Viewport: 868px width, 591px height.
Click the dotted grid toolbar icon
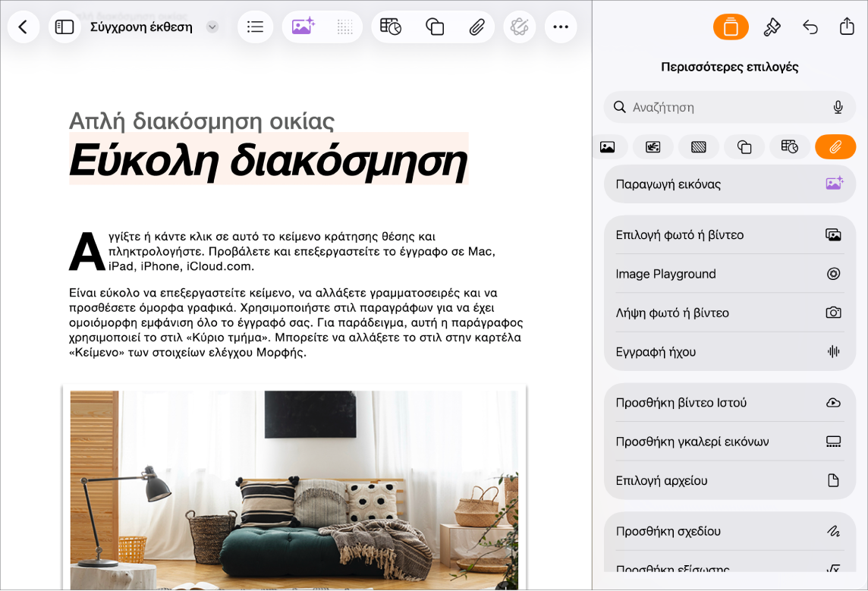pyautogui.click(x=345, y=27)
